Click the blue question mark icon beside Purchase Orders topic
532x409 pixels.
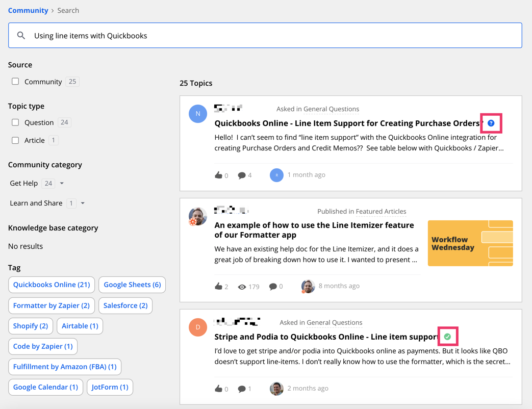(x=491, y=123)
